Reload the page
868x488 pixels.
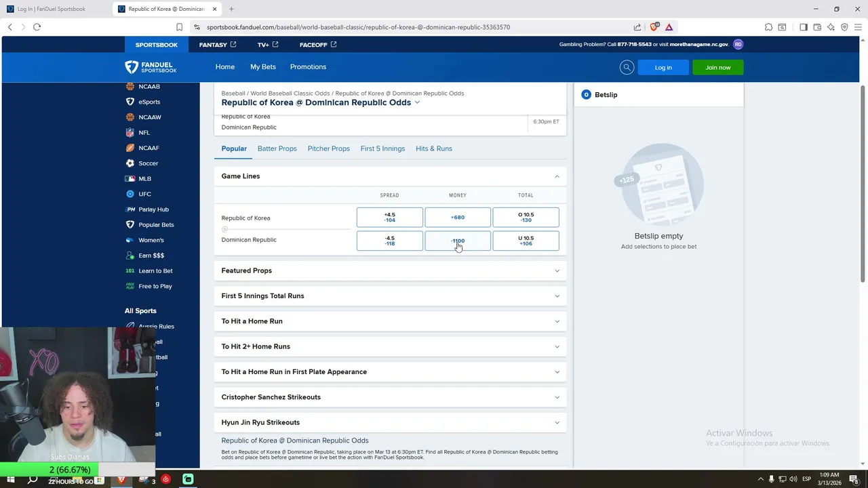pos(37,27)
